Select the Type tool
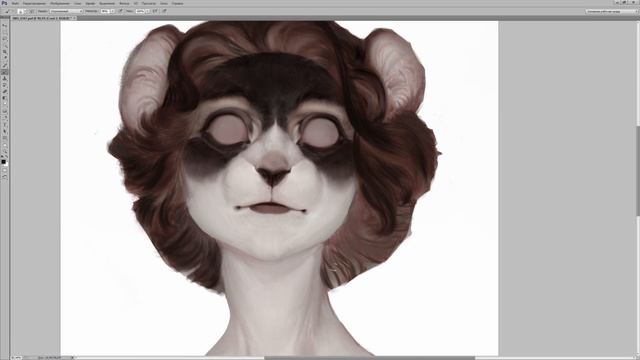 tap(5, 125)
